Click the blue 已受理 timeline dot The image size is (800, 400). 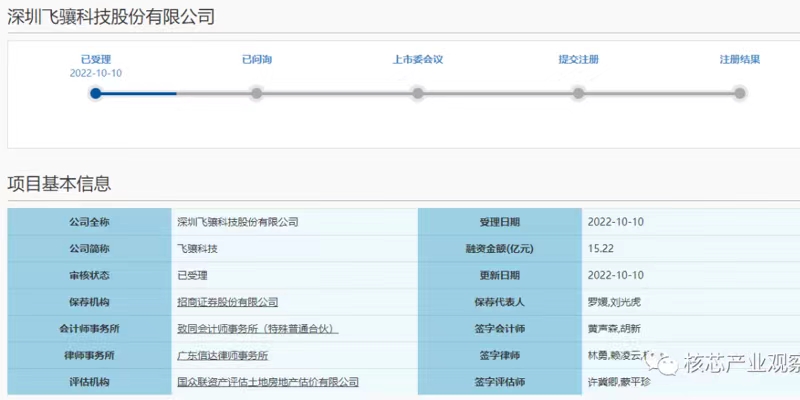point(96,93)
